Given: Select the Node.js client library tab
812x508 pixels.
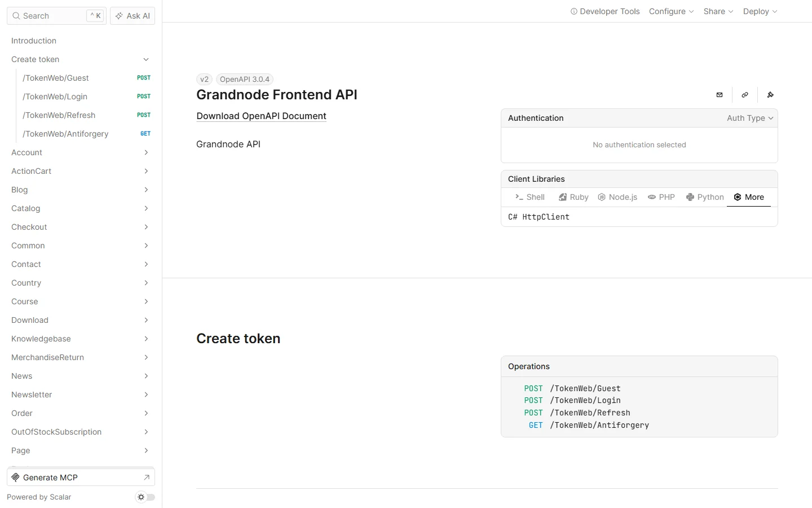Looking at the screenshot, I should click(617, 197).
